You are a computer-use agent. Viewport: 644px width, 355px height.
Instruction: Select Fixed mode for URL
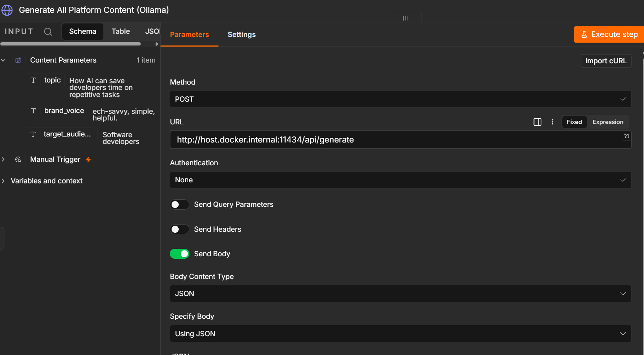click(x=574, y=122)
